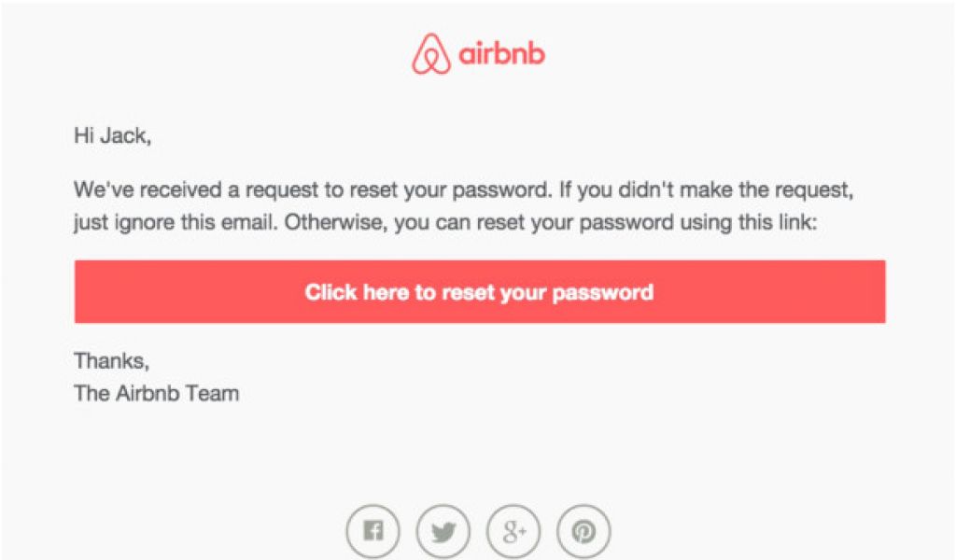Click the phrase "didn't make the request"
Screen dimensions: 956x560
pos(736,190)
